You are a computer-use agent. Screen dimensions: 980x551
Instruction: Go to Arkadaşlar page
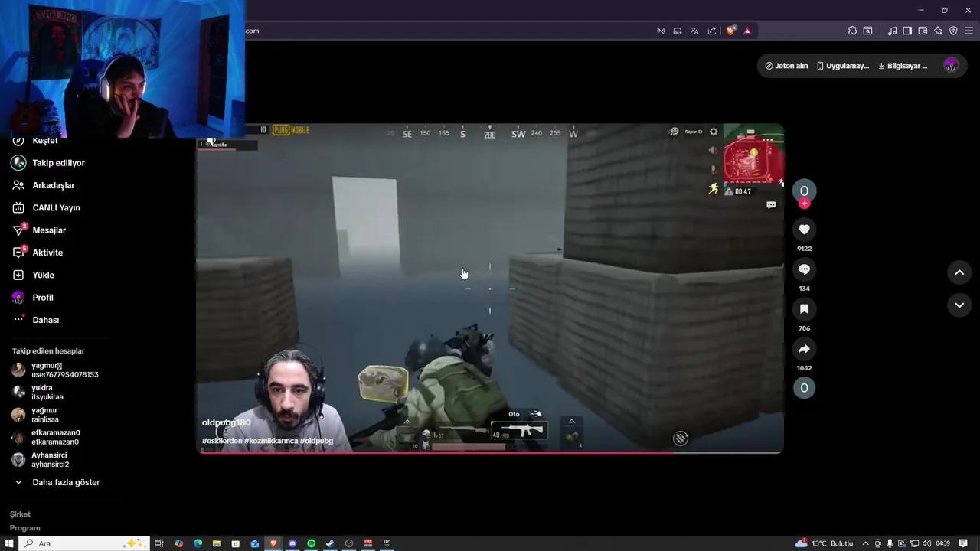43,185
